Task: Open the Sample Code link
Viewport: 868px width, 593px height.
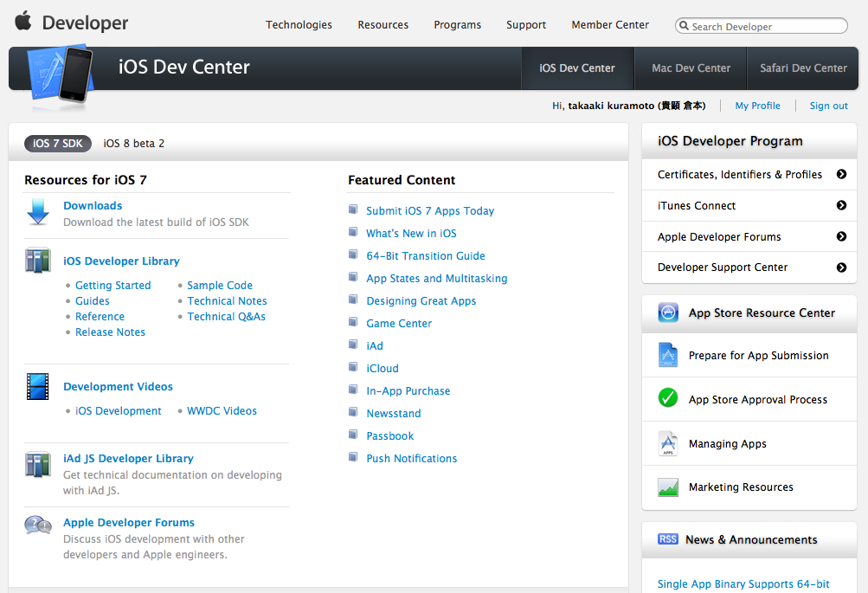Action: (220, 285)
